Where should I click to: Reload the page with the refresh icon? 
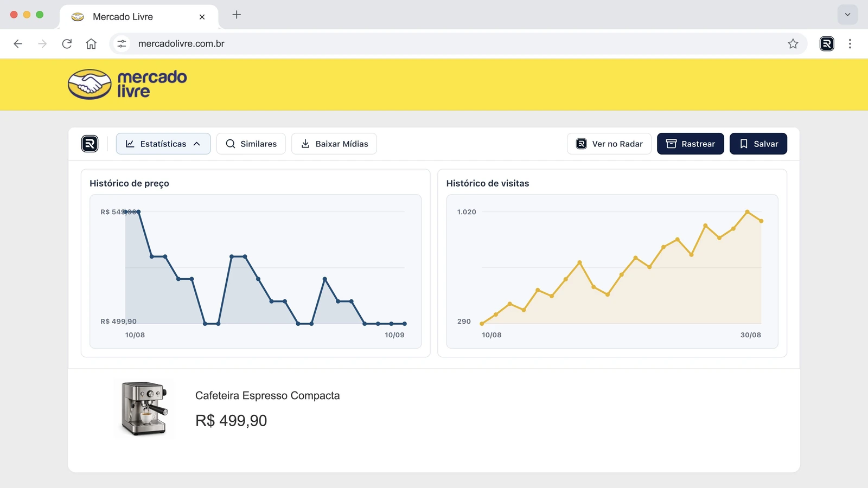tap(67, 44)
